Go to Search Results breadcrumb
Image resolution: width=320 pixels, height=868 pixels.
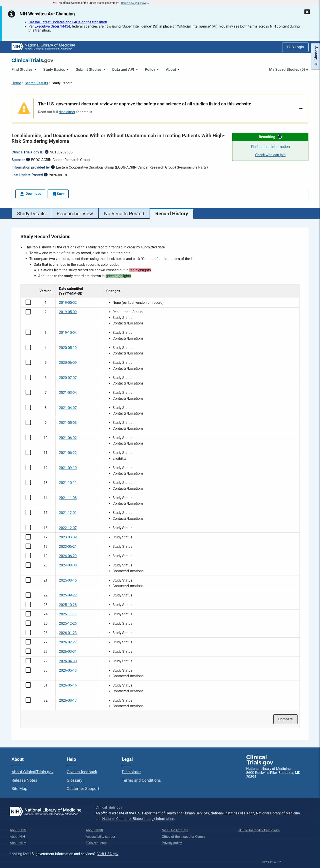36,83
